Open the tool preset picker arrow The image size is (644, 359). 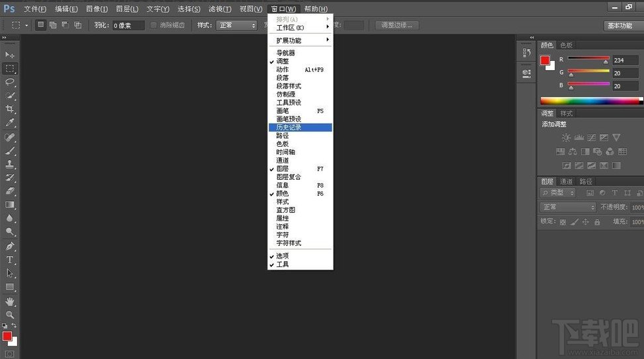26,25
